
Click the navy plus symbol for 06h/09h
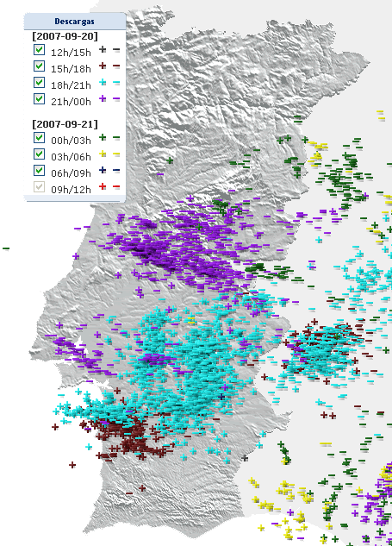(103, 170)
